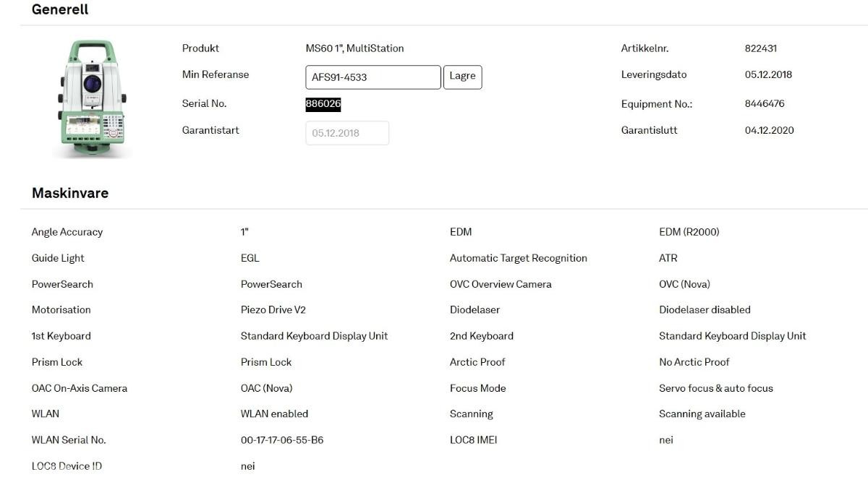Click the product name MS60 1", MultiStation
The width and height of the screenshot is (868, 498).
[x=354, y=48]
